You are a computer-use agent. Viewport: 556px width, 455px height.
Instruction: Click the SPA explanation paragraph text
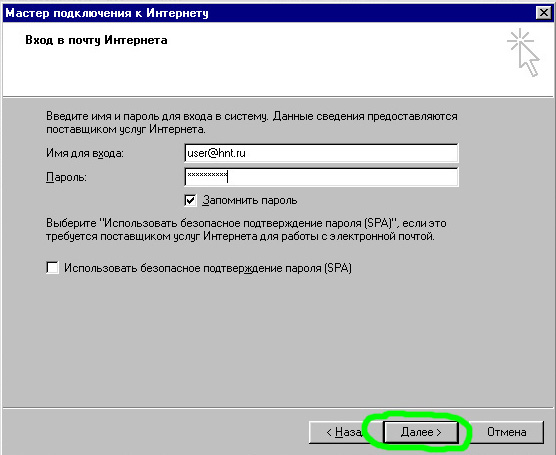point(246,229)
